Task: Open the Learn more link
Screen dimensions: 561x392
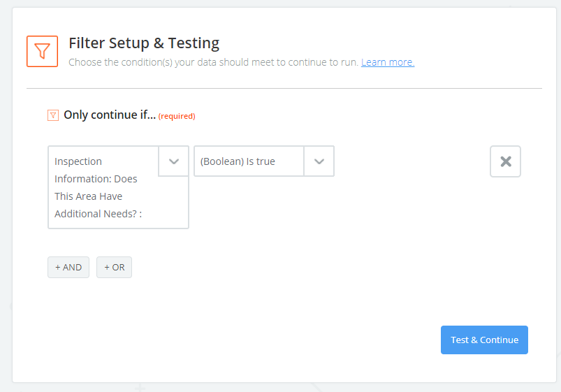Action: pyautogui.click(x=388, y=62)
